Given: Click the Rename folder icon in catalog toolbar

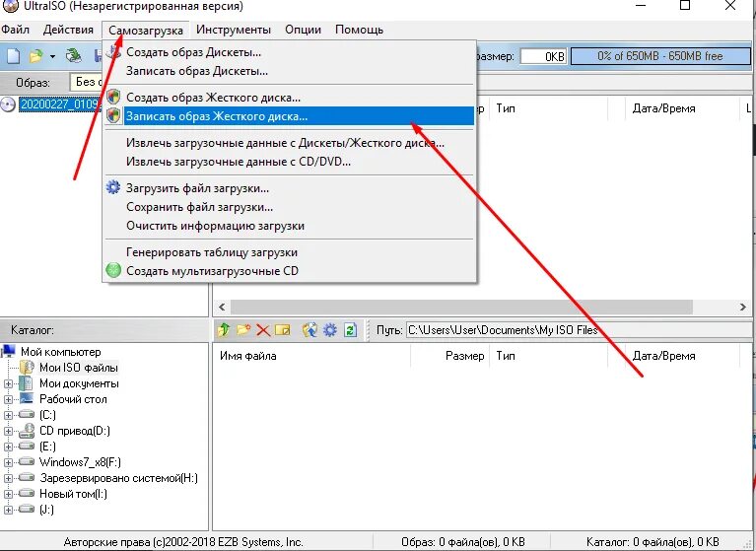Looking at the screenshot, I should point(283,330).
